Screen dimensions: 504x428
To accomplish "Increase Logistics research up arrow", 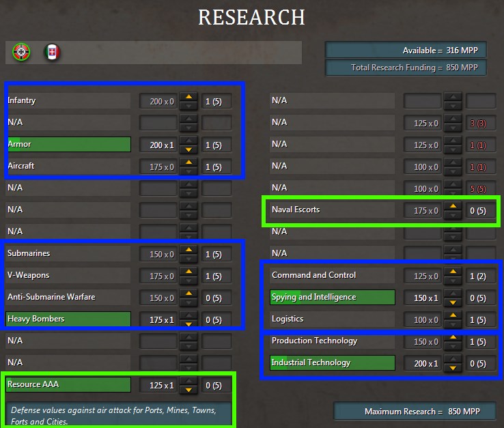I will [453, 315].
